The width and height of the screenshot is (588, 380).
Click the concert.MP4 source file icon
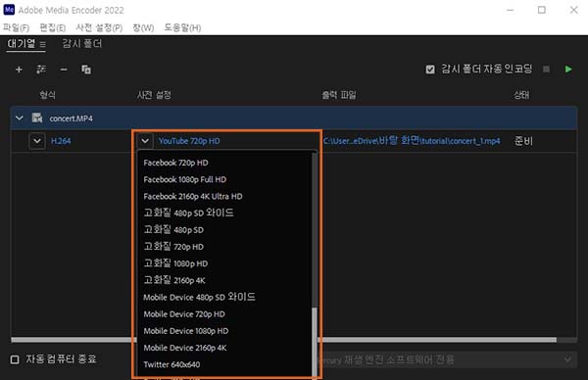(x=37, y=119)
